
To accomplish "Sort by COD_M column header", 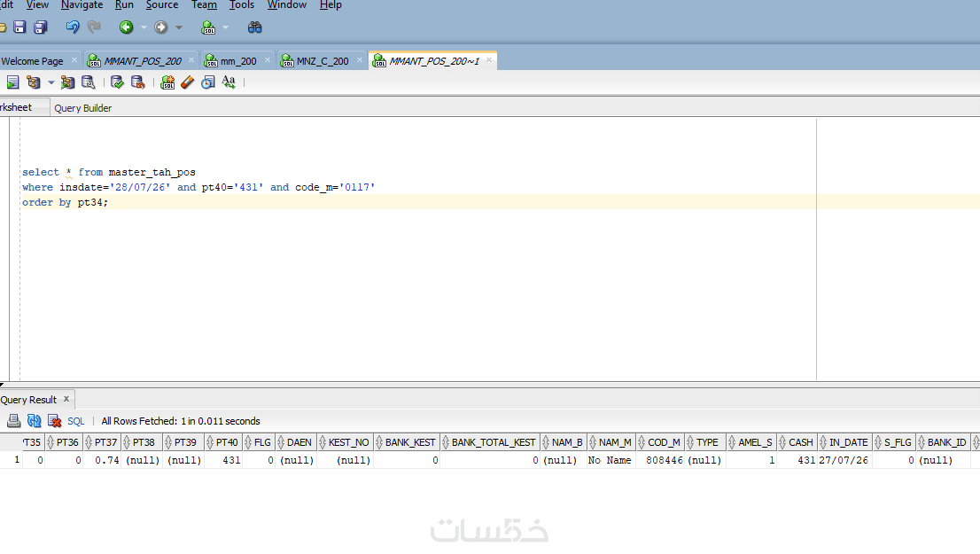I will click(x=659, y=442).
